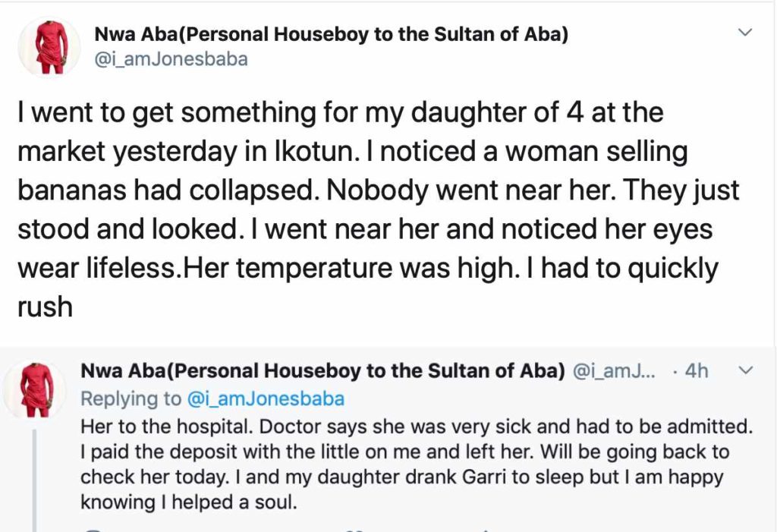
Task: Click the word 'rush' ending the main tweet
Action: (x=45, y=307)
